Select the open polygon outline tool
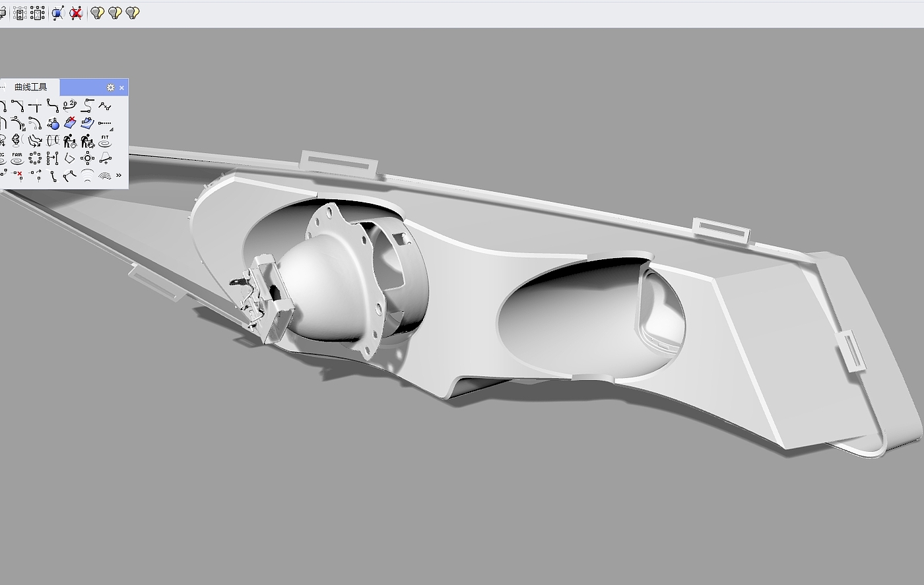Viewport: 924px width, 585px height. click(70, 158)
